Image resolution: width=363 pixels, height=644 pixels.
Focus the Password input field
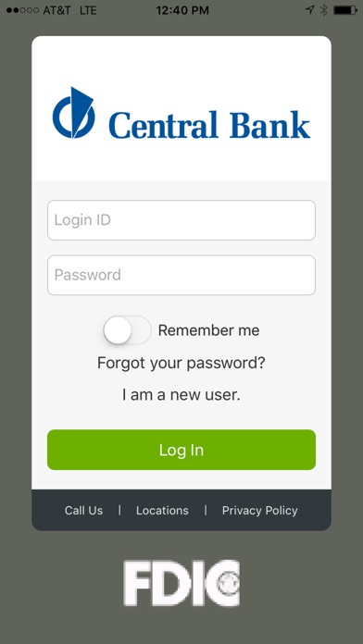[x=181, y=275]
